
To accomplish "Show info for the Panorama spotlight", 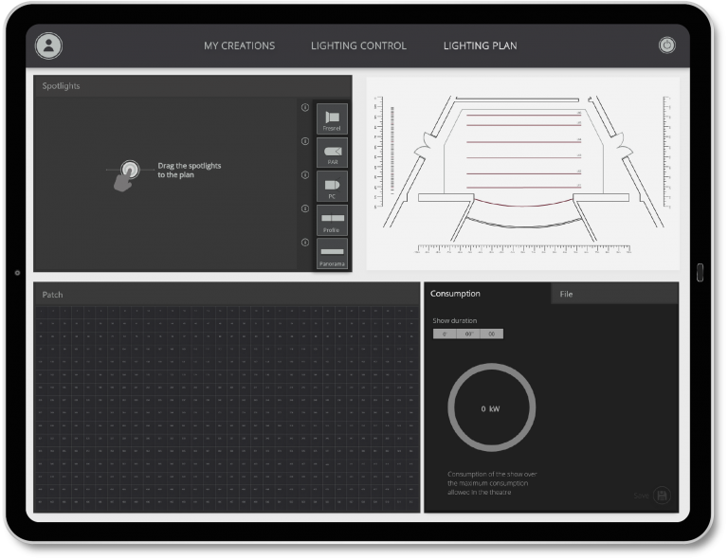I will click(x=305, y=243).
